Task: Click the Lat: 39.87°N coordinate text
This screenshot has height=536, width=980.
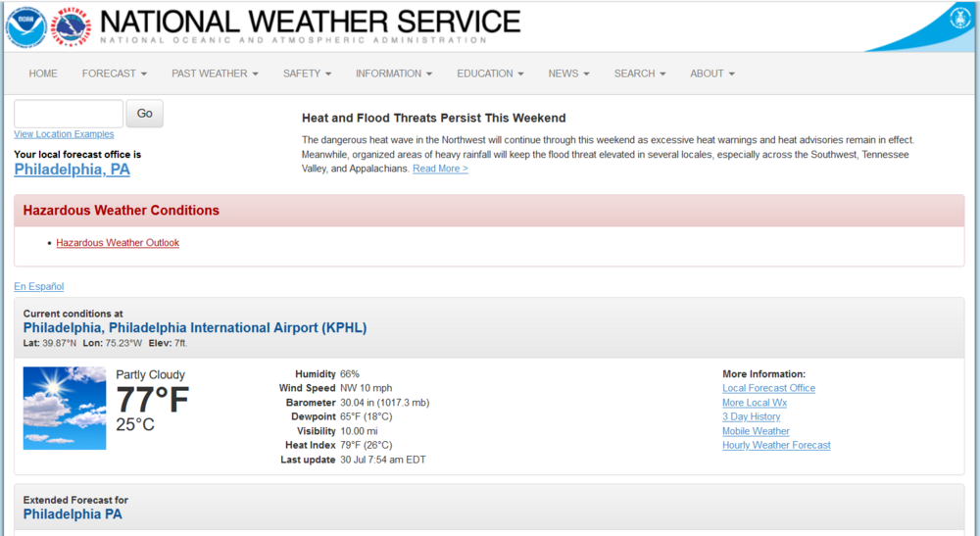Action: click(49, 343)
